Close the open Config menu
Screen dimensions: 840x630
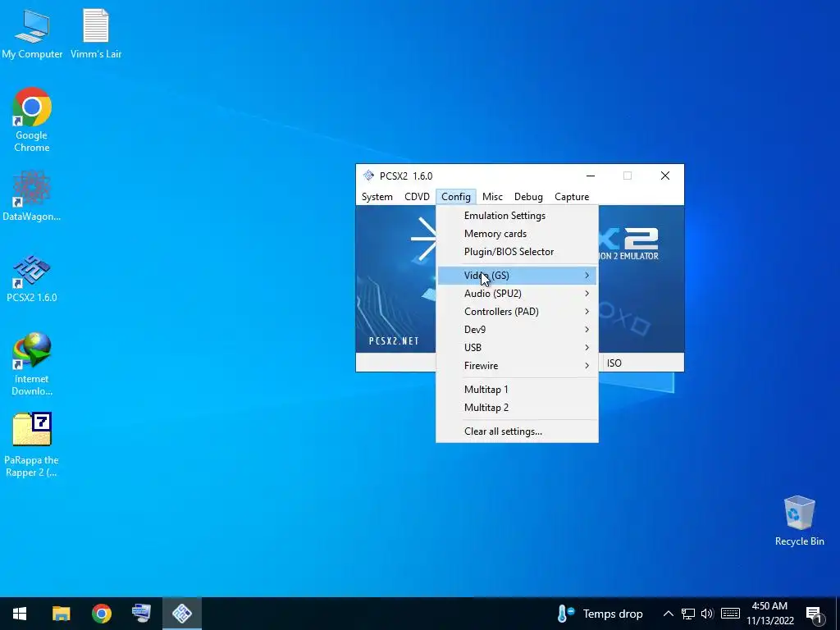[456, 197]
